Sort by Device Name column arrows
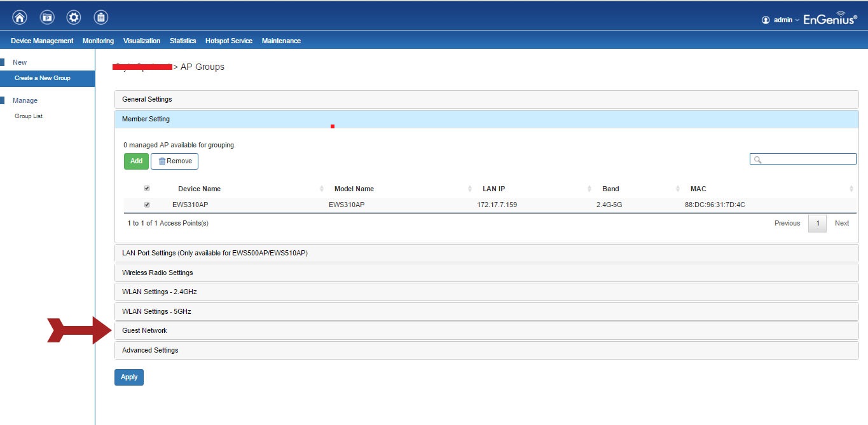Viewport: 868px width, 425px height. click(x=321, y=189)
